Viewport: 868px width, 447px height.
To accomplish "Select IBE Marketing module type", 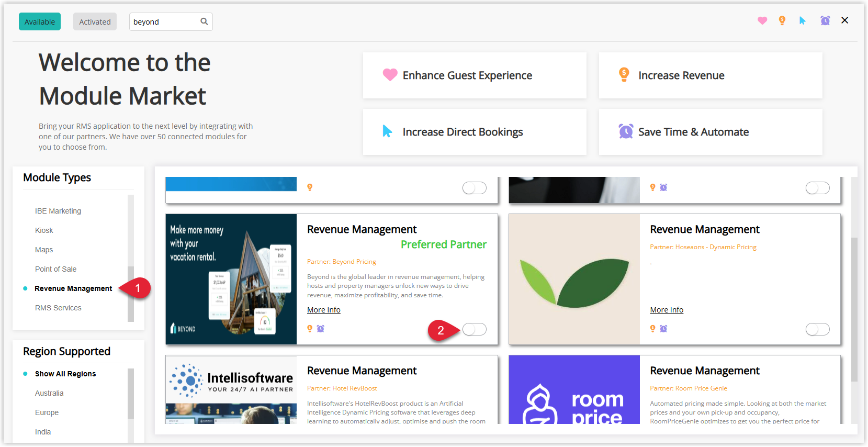I will 58,211.
